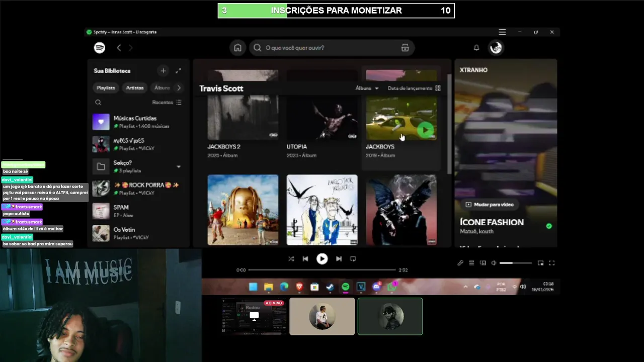Open the Os Vetin playlist
Viewport: 644px width, 362px height.
point(137,233)
